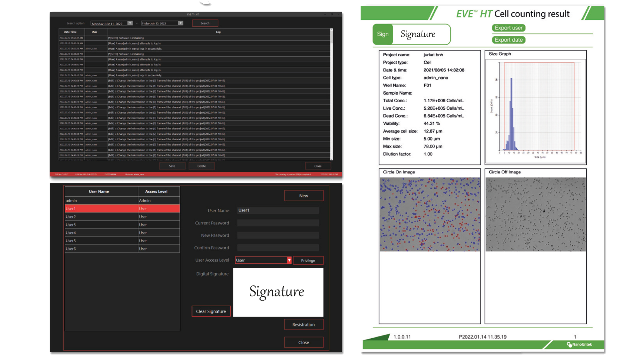Click the Search button in log viewer
The image size is (644, 364).
(205, 23)
